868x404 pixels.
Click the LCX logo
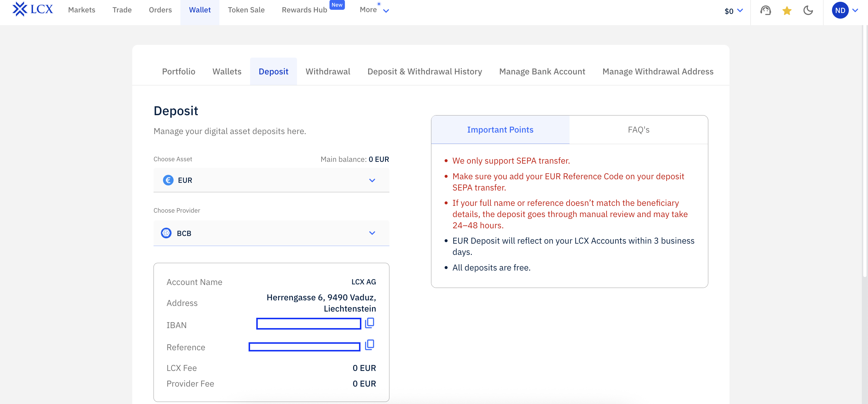(x=33, y=9)
